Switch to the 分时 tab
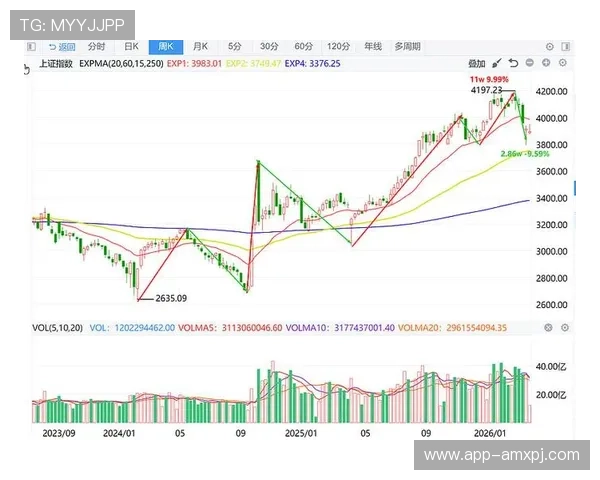The image size is (600, 480). 96,47
